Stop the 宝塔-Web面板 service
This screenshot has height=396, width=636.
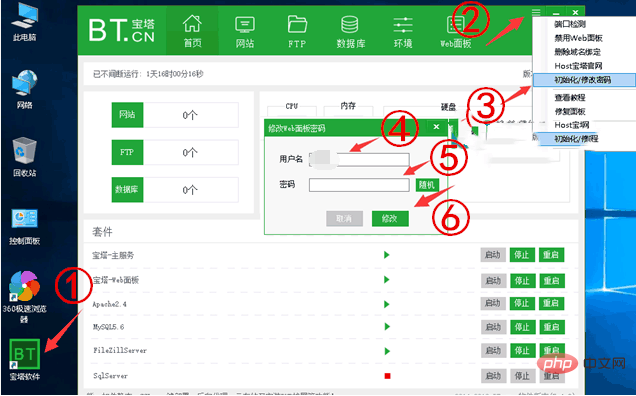(522, 280)
